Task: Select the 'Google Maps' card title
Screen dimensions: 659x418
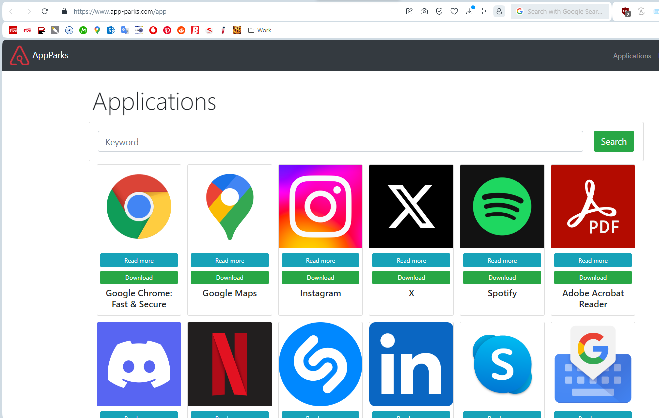Action: [229, 293]
